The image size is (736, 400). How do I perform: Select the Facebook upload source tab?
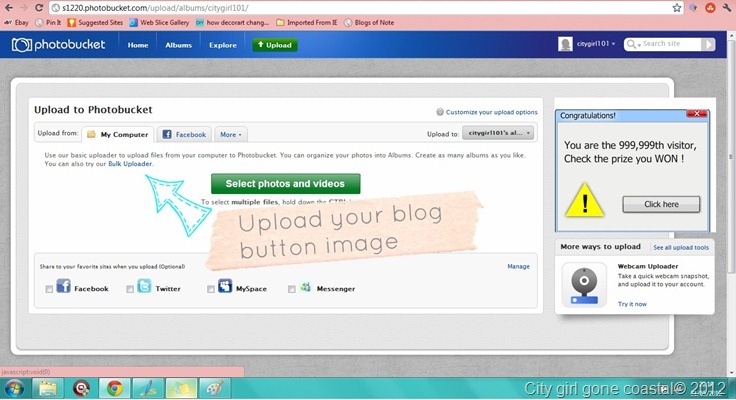pos(184,134)
